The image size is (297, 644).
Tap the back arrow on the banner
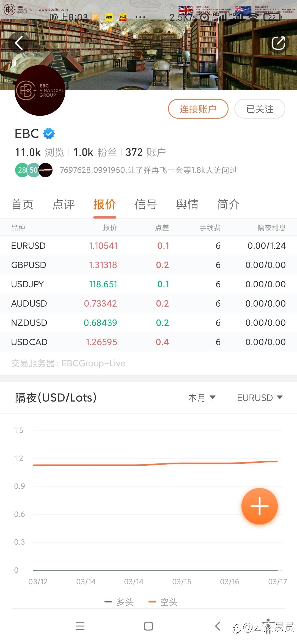pos(19,43)
